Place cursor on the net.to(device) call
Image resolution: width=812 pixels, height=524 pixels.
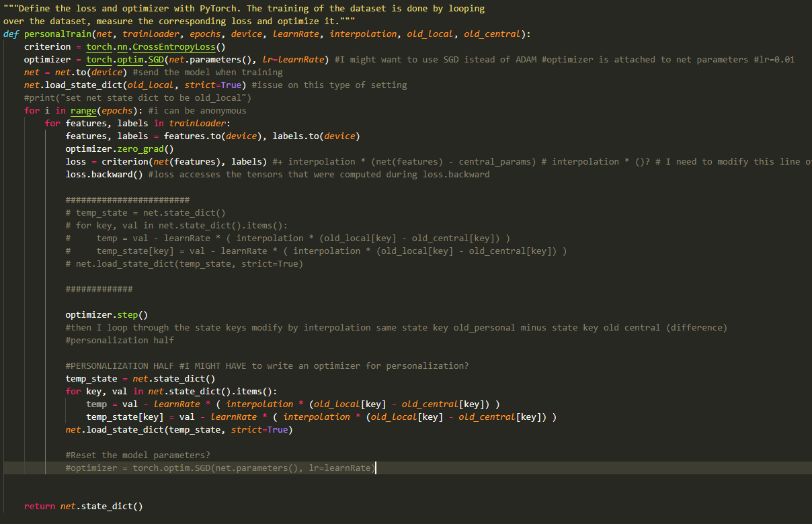click(89, 73)
